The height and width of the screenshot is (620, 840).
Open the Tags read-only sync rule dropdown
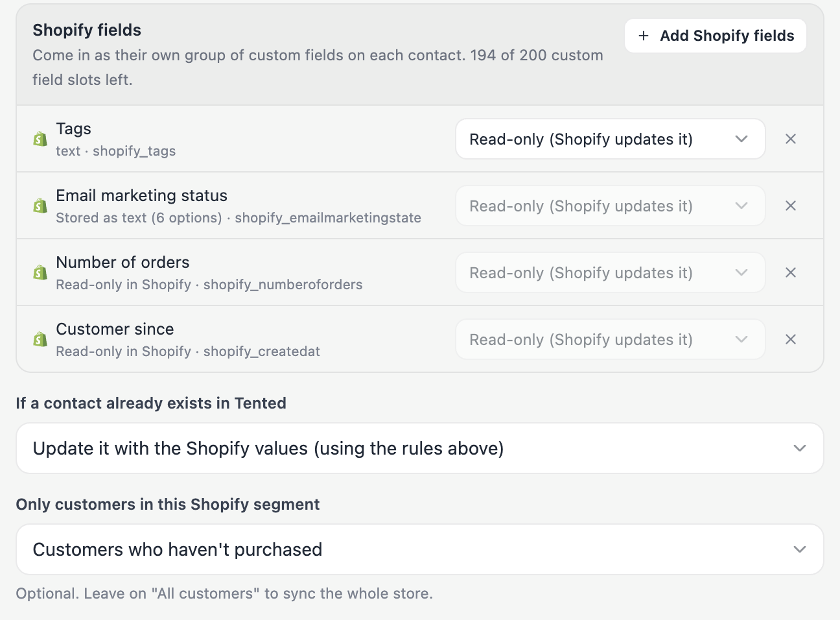611,139
